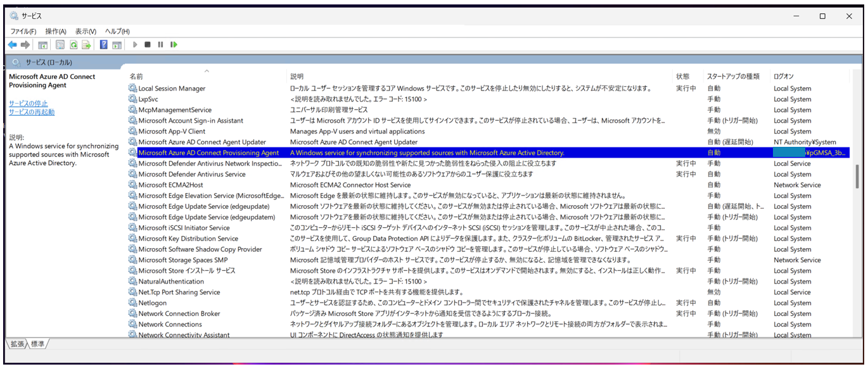The width and height of the screenshot is (868, 369).
Task: Click gear icon beside Network Connections
Action: pyautogui.click(x=132, y=324)
